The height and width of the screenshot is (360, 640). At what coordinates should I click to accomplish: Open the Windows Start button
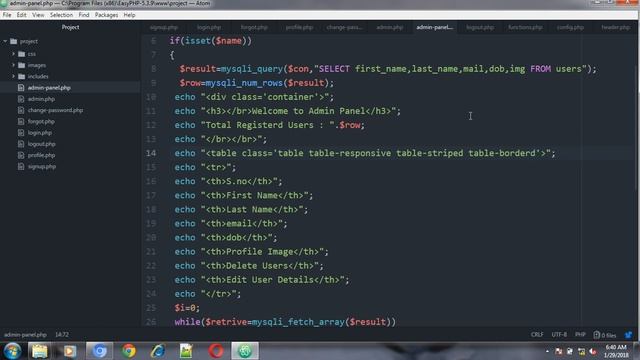click(12, 351)
